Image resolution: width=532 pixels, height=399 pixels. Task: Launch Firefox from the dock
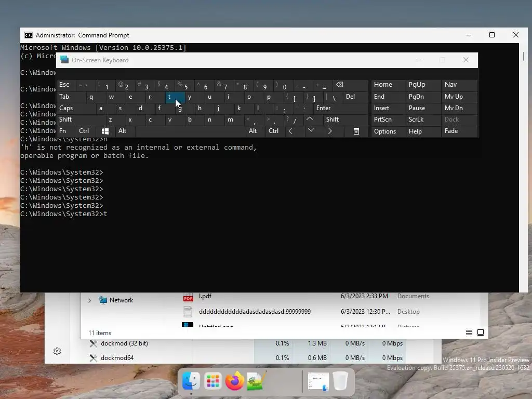point(234,381)
